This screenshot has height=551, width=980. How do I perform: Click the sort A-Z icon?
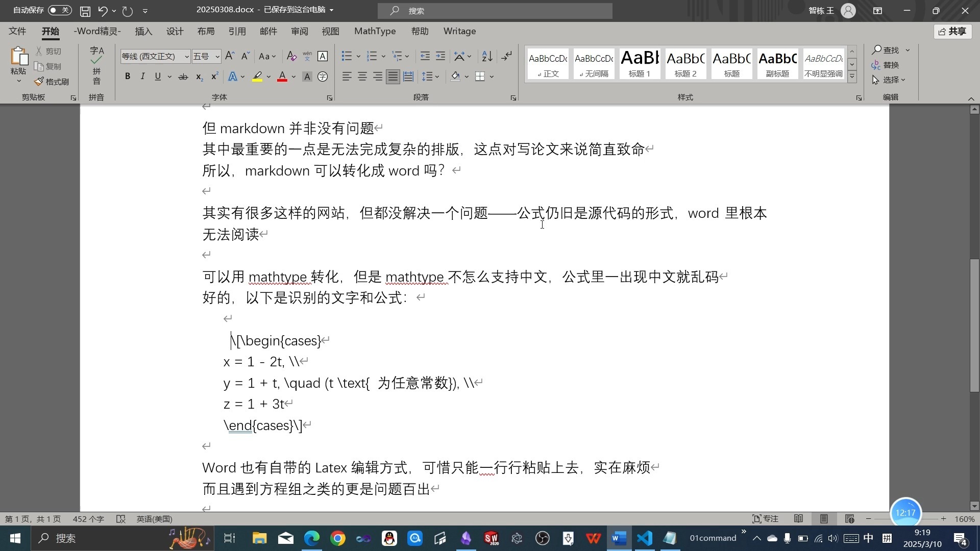coord(487,56)
